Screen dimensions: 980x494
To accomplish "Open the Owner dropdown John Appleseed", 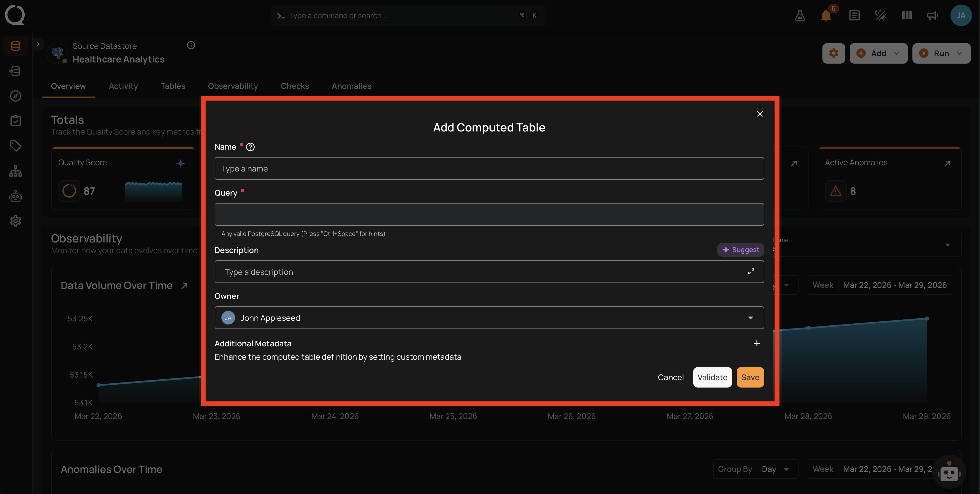I will [489, 318].
